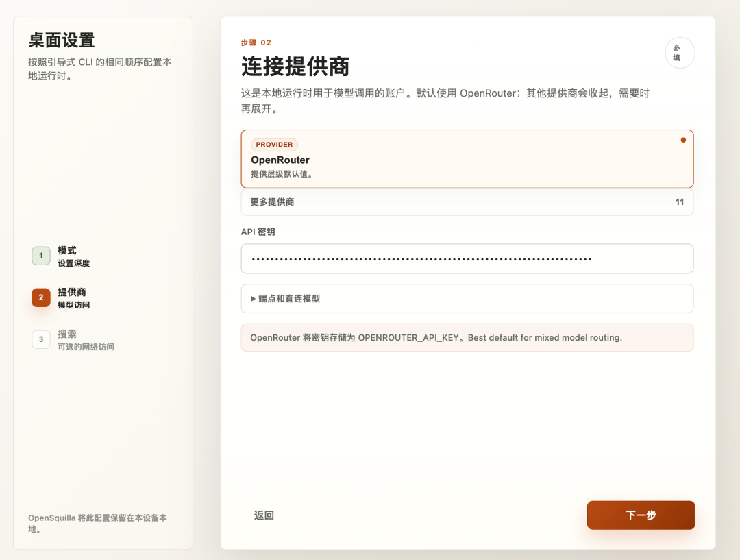Click the step number 1 badge

point(41,256)
